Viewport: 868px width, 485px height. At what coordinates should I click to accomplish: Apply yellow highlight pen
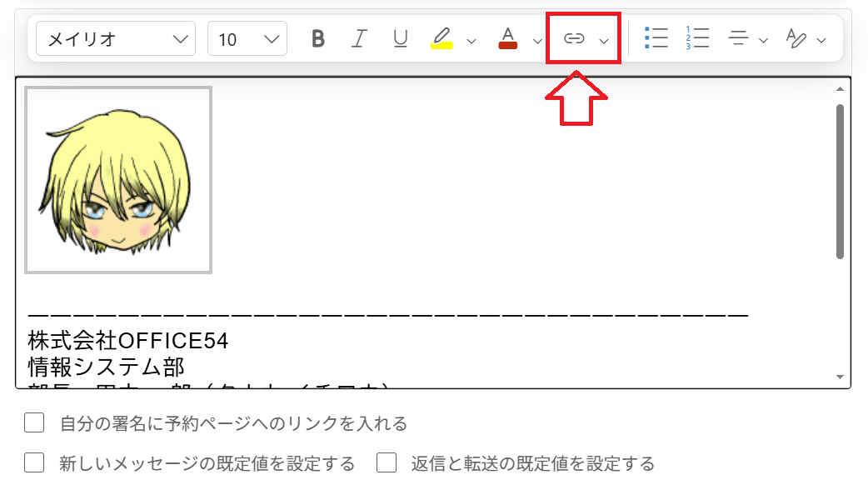tap(441, 39)
